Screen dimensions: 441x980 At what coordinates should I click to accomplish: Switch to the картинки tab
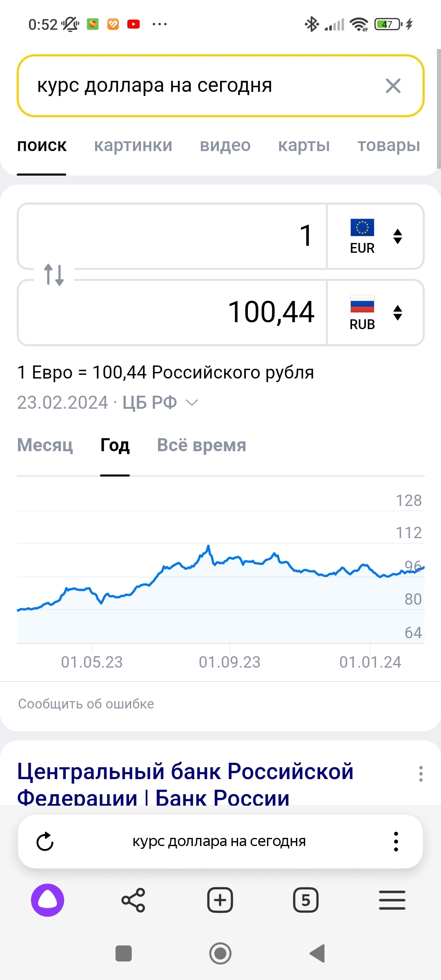[133, 145]
